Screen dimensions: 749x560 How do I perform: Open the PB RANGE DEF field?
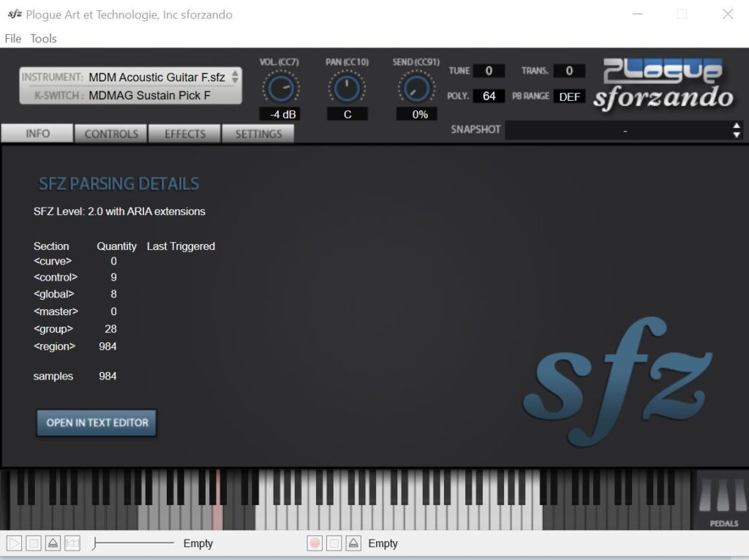569,96
